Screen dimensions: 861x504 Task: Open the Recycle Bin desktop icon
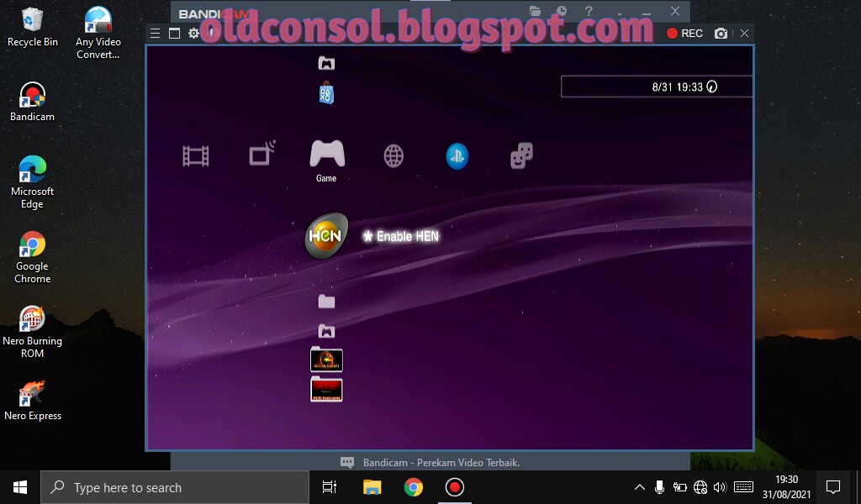(x=32, y=28)
